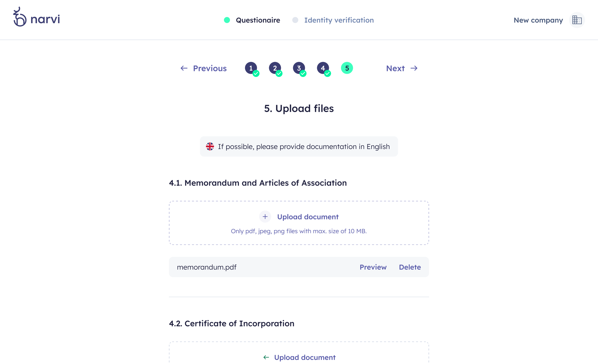Click the arrow icon in Certificate upload

[x=266, y=357]
